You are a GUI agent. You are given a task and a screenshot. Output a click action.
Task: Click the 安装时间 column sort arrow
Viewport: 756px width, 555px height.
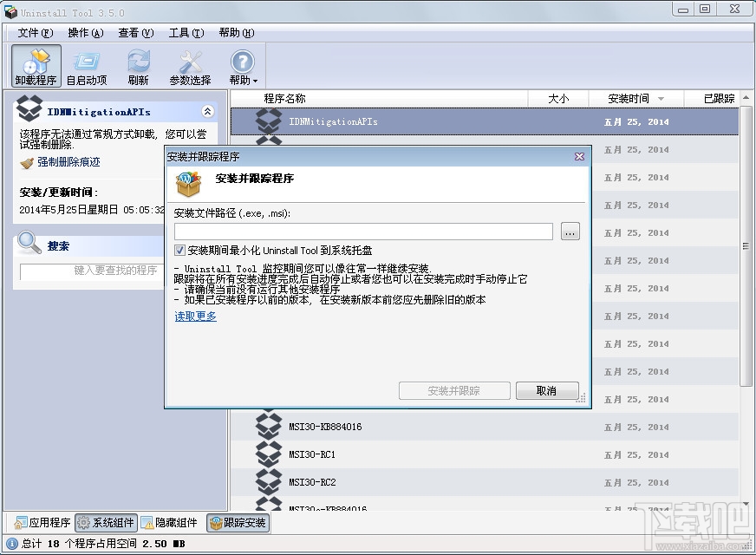[x=658, y=97]
